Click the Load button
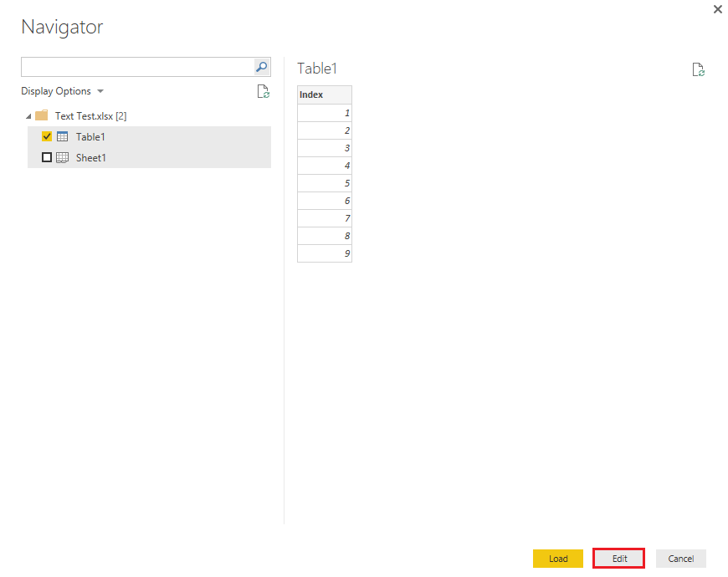This screenshot has height=577, width=728. tap(557, 559)
